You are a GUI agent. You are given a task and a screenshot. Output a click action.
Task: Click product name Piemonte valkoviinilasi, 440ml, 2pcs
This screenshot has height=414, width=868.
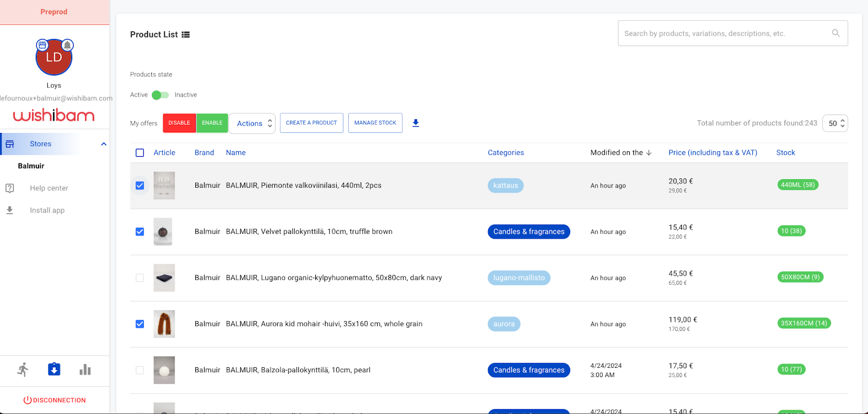click(x=304, y=186)
